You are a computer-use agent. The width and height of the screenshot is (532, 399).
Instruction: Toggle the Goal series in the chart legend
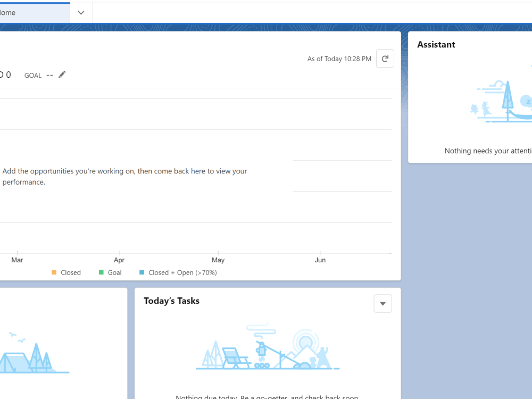(x=111, y=272)
